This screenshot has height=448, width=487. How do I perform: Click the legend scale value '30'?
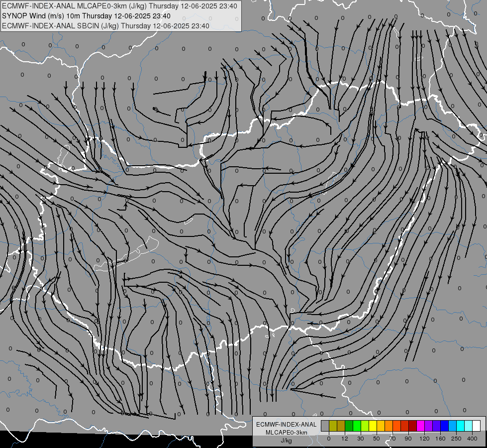[361, 439]
